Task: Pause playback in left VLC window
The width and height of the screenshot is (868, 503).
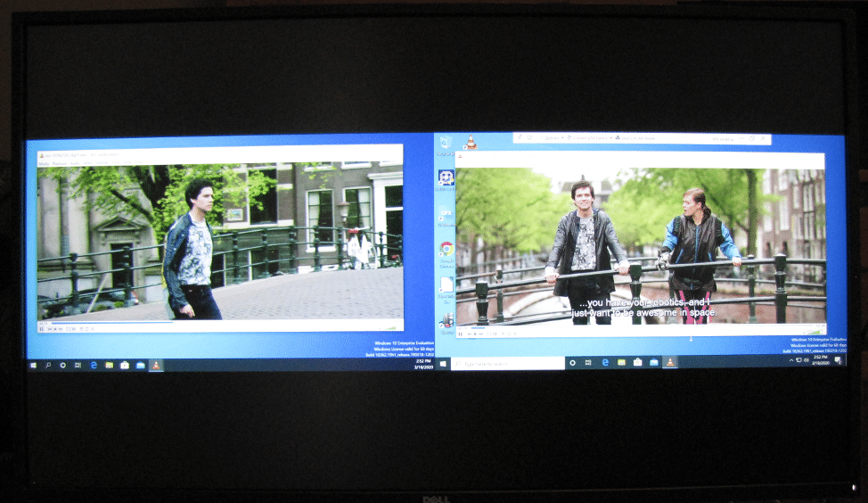Action: tap(41, 329)
